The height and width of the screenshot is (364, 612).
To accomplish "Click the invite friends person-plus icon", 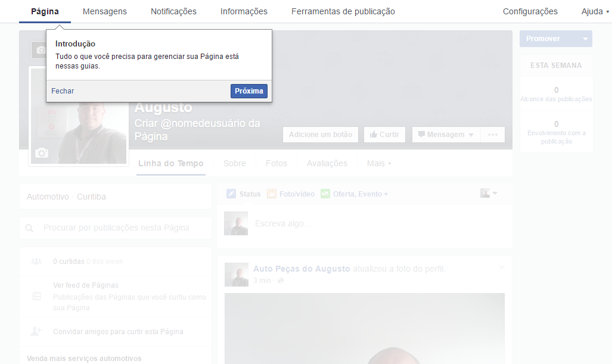I will click(x=36, y=332).
